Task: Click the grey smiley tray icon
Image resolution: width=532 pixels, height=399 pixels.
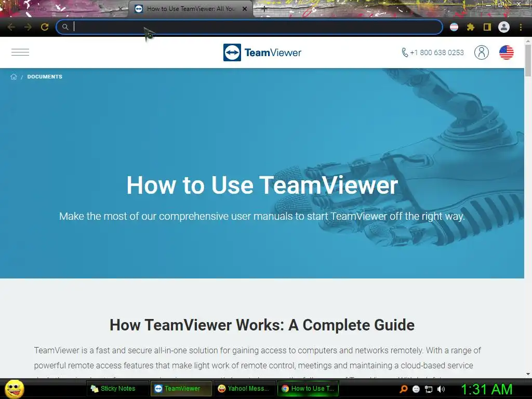Action: point(416,389)
